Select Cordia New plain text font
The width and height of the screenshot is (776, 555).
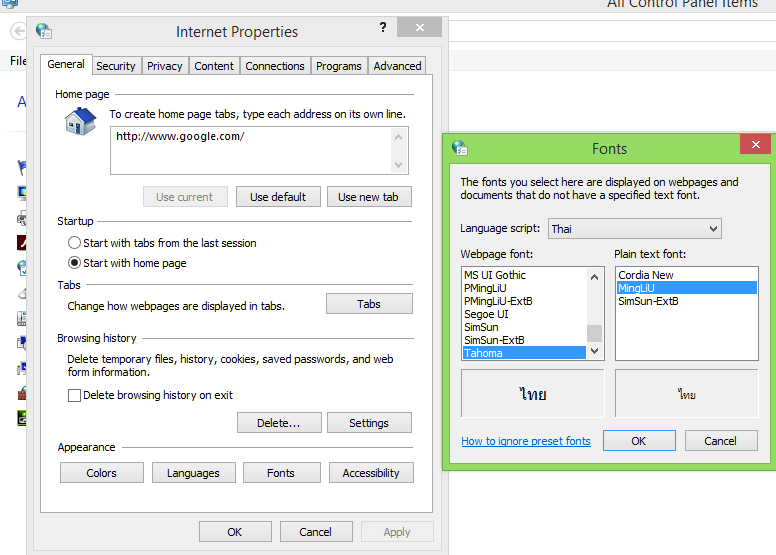coord(687,275)
